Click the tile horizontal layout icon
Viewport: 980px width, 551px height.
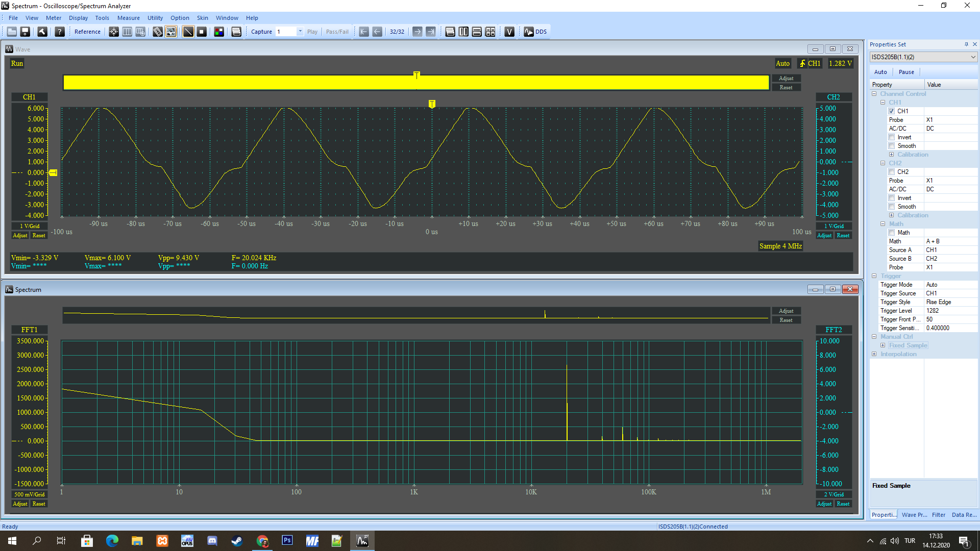click(x=477, y=32)
